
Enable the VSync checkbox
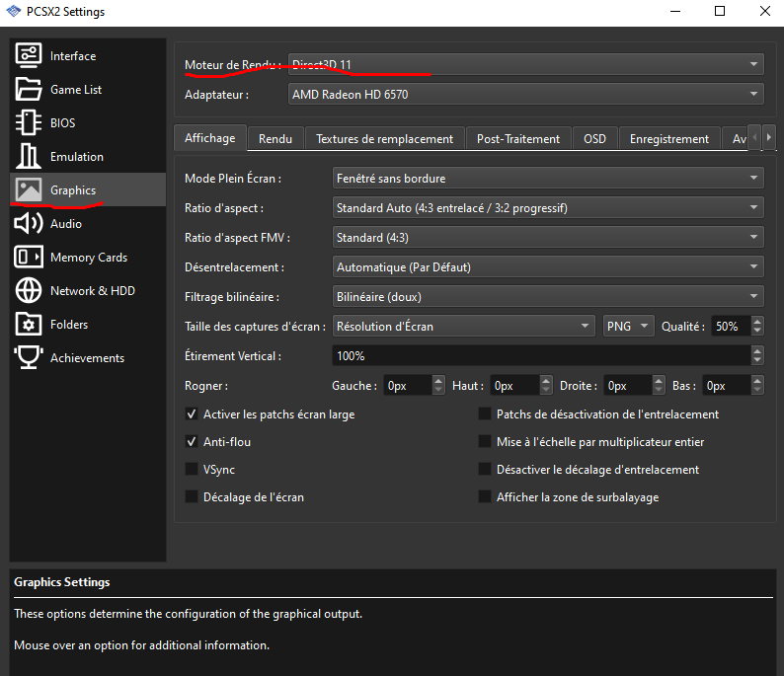(x=191, y=469)
